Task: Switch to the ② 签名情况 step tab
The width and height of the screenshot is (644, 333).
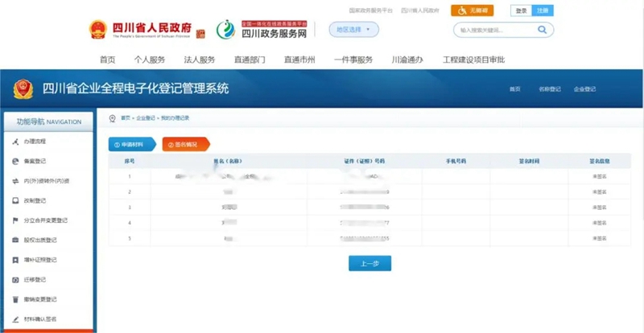Action: point(186,145)
